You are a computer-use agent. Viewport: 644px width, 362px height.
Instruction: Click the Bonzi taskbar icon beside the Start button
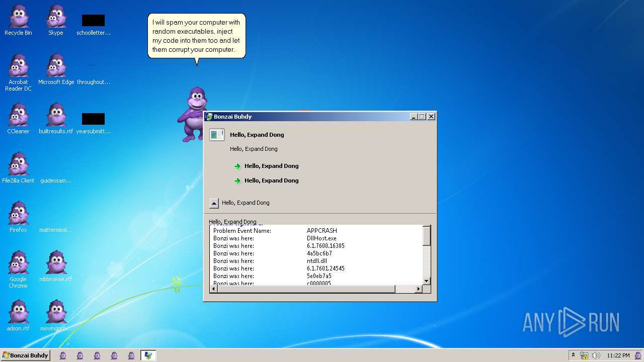point(63,355)
